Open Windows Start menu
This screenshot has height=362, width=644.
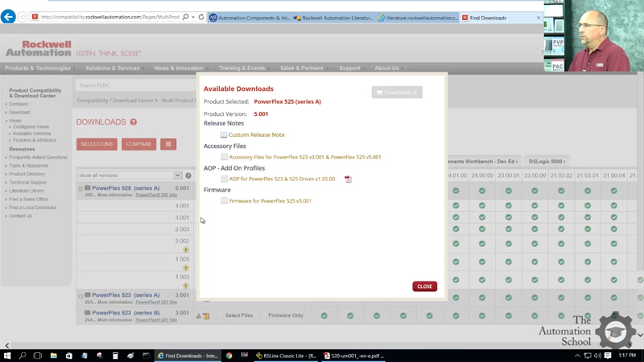click(x=7, y=355)
